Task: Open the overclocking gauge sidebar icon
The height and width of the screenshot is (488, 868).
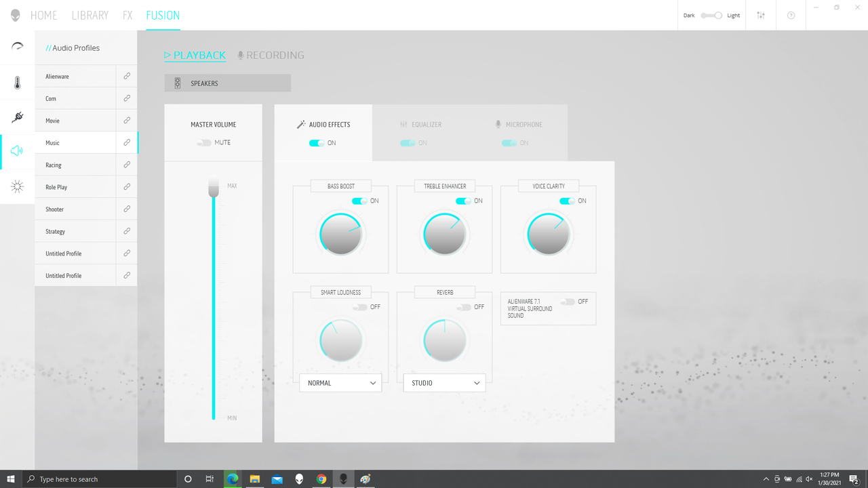Action: pyautogui.click(x=18, y=46)
